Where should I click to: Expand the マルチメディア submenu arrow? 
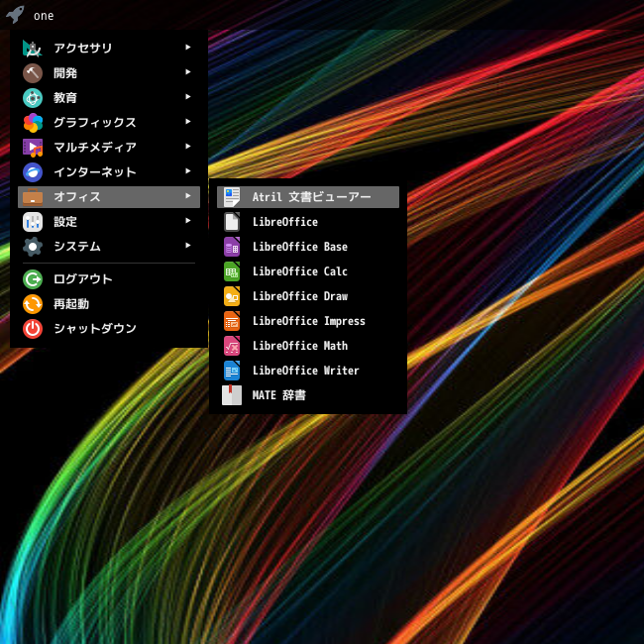pyautogui.click(x=187, y=147)
